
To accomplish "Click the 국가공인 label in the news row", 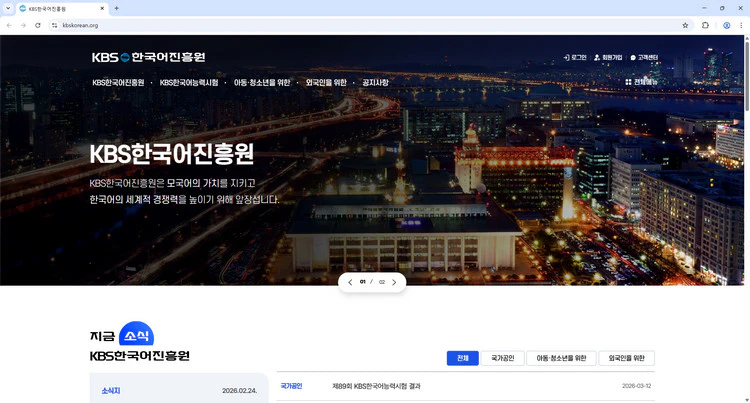I will (291, 386).
